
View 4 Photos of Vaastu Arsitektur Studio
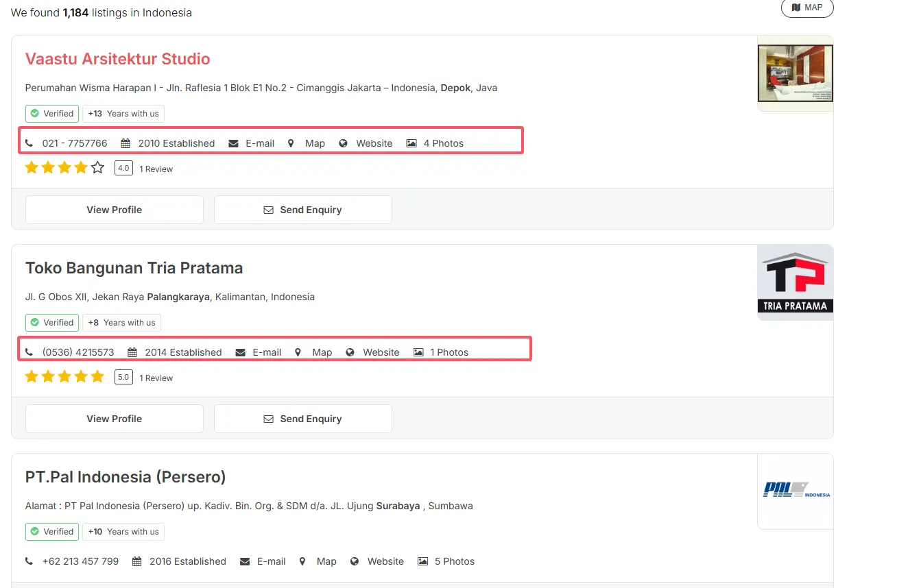pyautogui.click(x=443, y=143)
